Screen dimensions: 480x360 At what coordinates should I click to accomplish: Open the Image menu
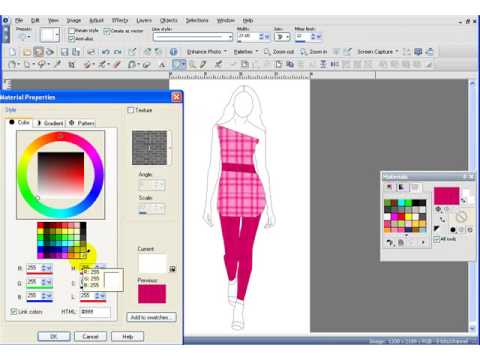74,20
